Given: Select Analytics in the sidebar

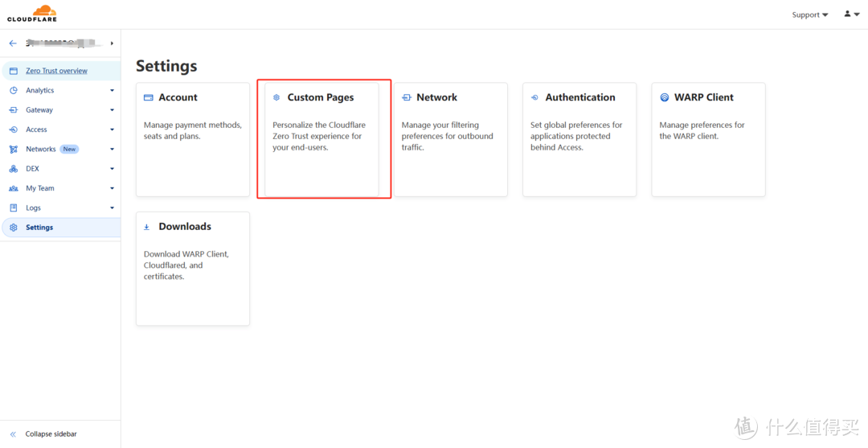Looking at the screenshot, I should (40, 90).
